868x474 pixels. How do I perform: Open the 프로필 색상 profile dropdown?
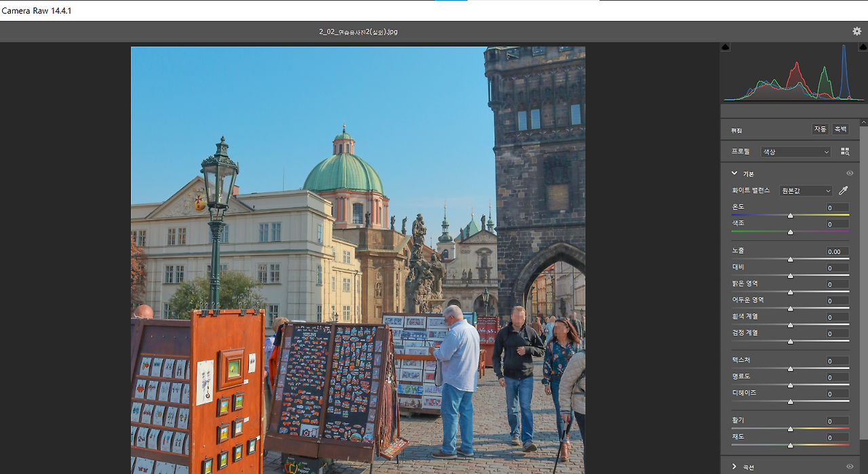pos(795,152)
